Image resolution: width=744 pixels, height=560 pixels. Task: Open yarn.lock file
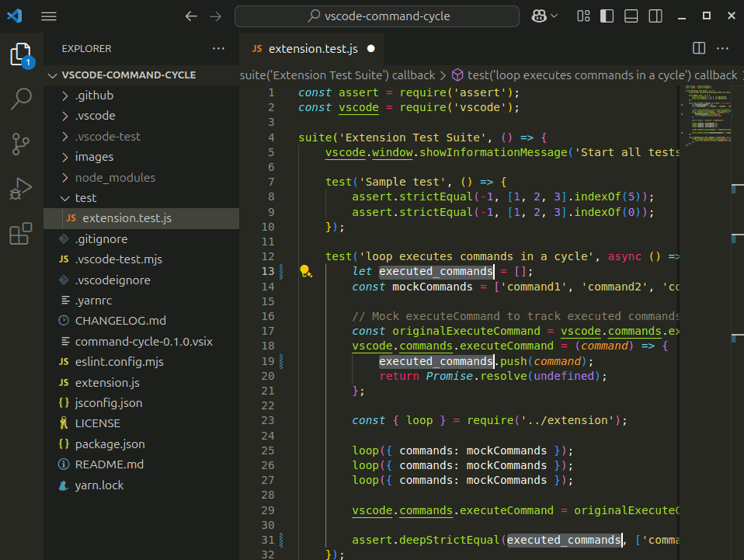coord(141,485)
